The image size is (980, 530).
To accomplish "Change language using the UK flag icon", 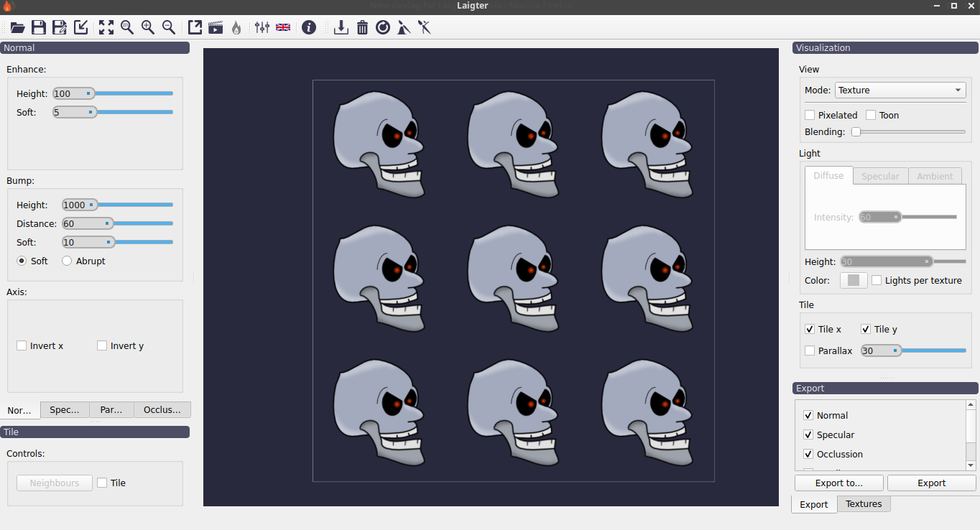I will [283, 27].
